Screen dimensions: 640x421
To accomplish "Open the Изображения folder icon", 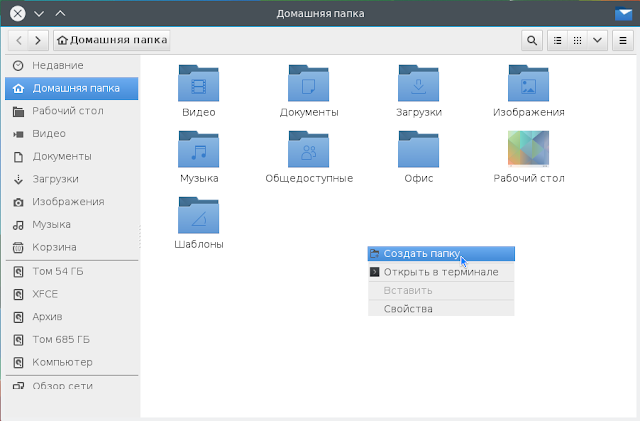I will 528,83.
